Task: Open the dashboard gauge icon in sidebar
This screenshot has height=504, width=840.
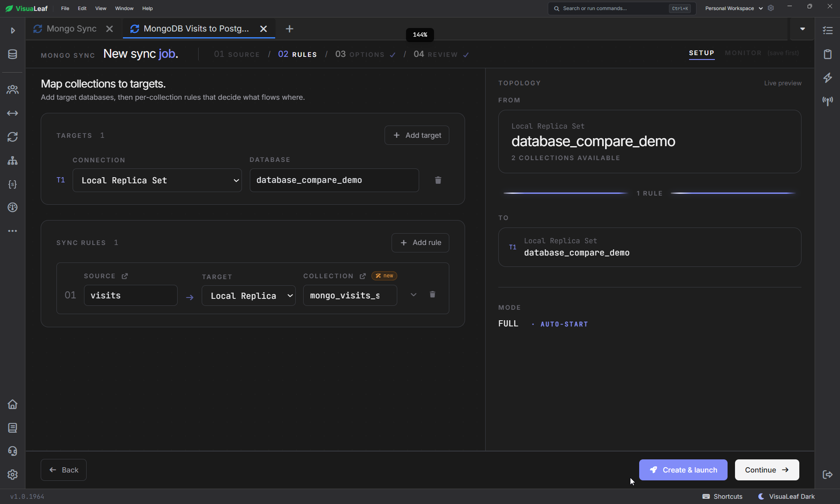Action: tap(13, 207)
